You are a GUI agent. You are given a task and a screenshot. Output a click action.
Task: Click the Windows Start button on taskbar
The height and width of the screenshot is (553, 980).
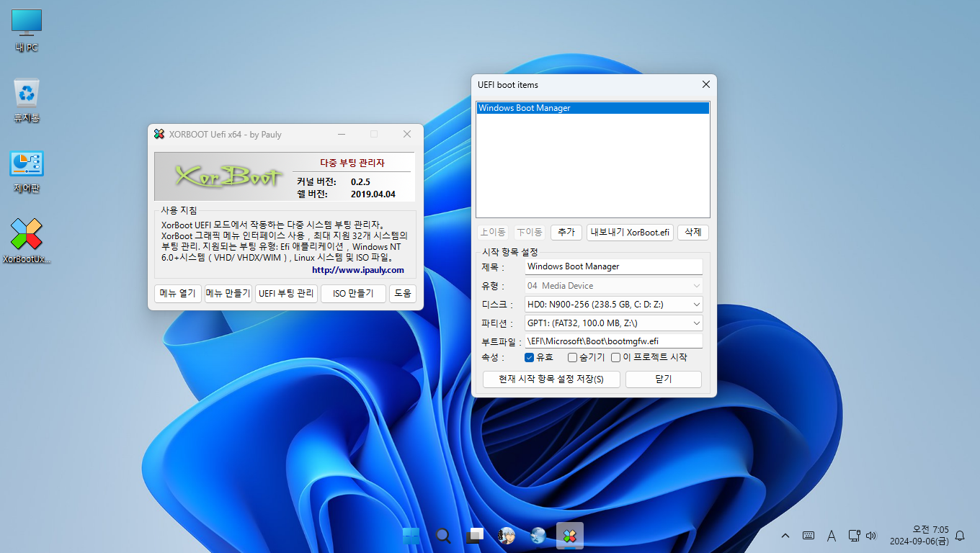(411, 536)
